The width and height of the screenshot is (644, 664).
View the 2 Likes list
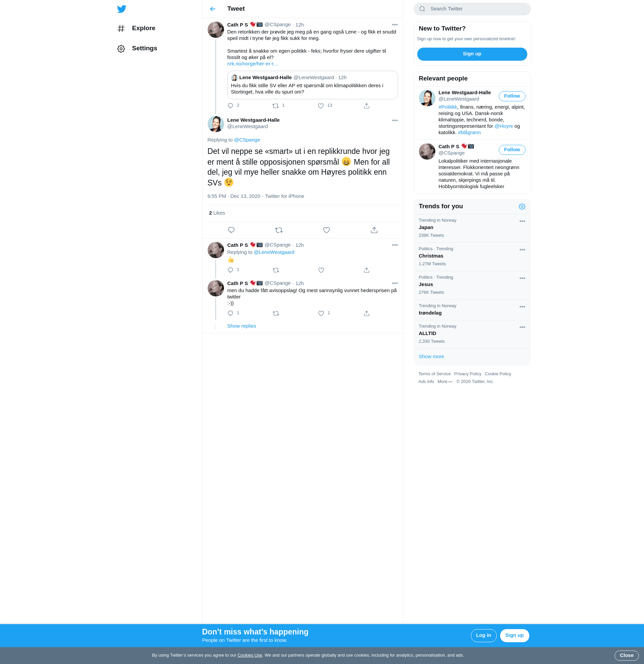point(217,213)
